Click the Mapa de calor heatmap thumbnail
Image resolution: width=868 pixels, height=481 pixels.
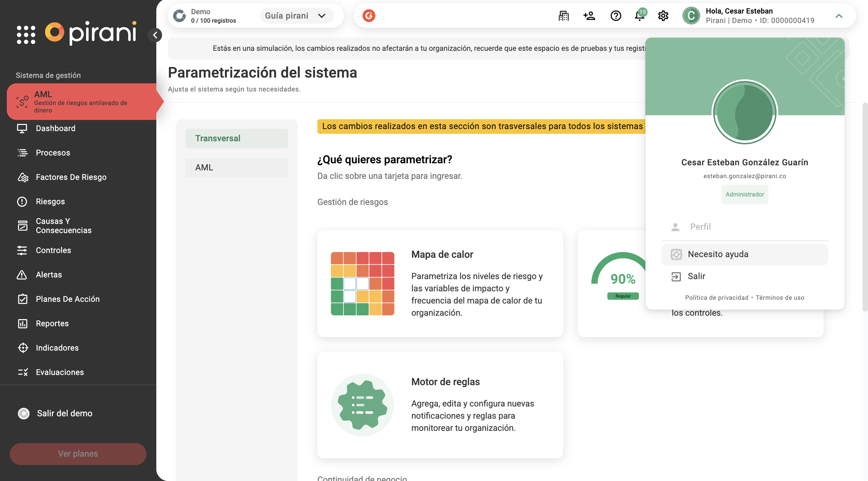click(362, 284)
